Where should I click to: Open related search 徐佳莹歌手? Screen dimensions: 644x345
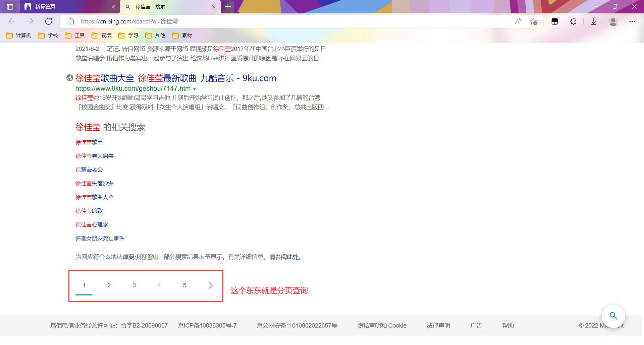coord(89,142)
